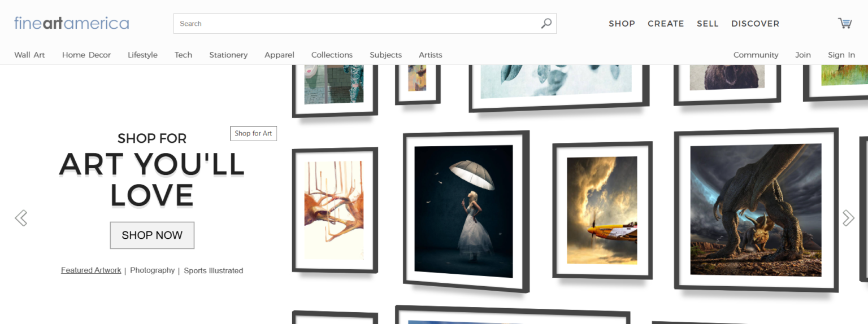Select the framed deer antlers artwork
This screenshot has height=324, width=868.
pos(335,210)
